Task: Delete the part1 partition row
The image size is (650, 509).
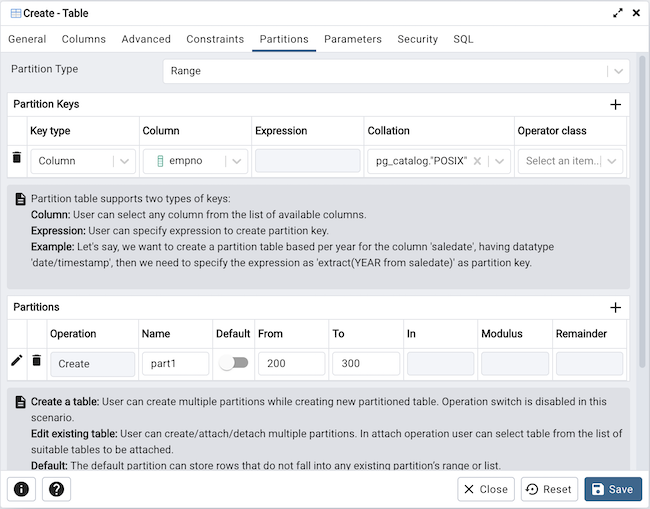Action: coord(37,361)
